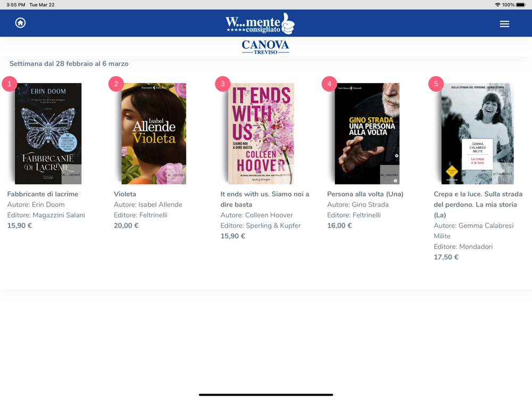Click the Violeta title text
The image size is (532, 399).
pyautogui.click(x=125, y=194)
